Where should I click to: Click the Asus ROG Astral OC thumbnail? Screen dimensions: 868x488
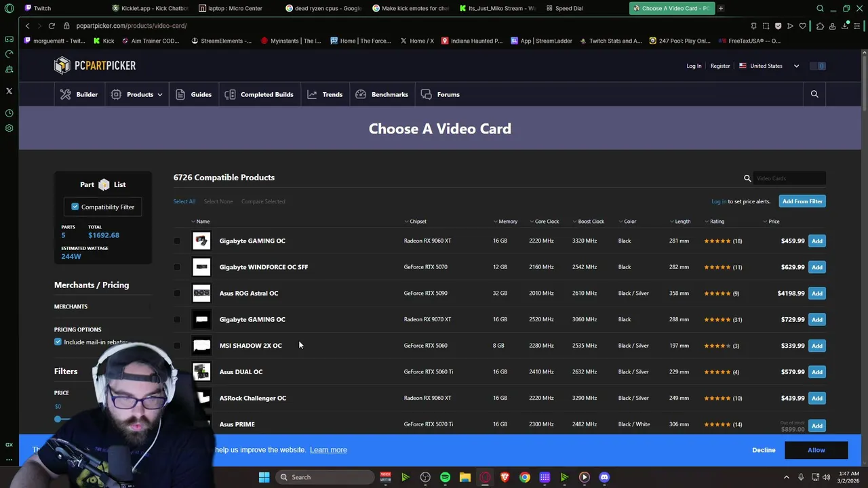point(201,293)
